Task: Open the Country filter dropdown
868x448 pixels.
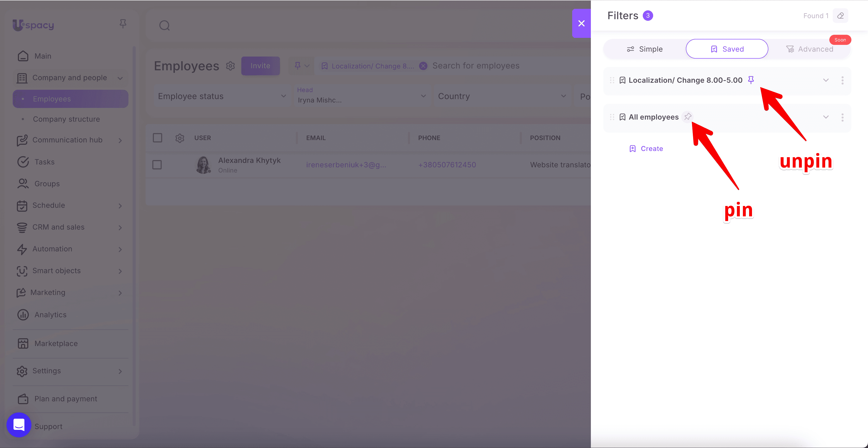Action: pyautogui.click(x=502, y=96)
